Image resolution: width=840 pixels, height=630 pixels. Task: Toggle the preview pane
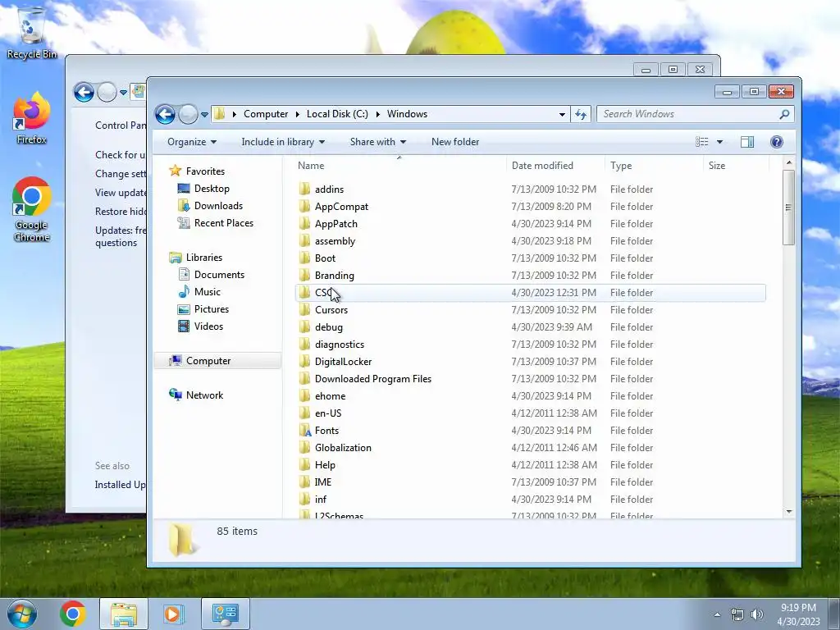pyautogui.click(x=747, y=142)
